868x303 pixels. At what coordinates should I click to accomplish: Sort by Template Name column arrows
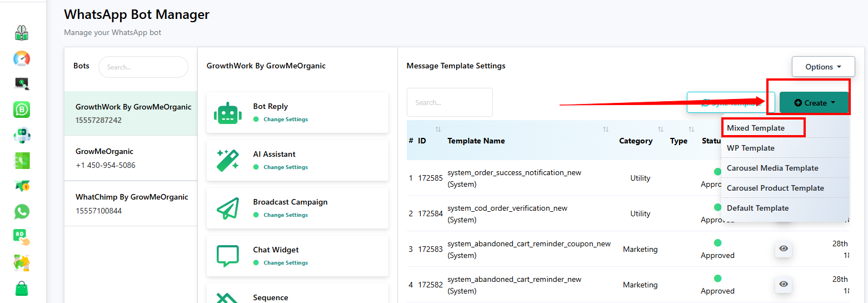tap(606, 130)
